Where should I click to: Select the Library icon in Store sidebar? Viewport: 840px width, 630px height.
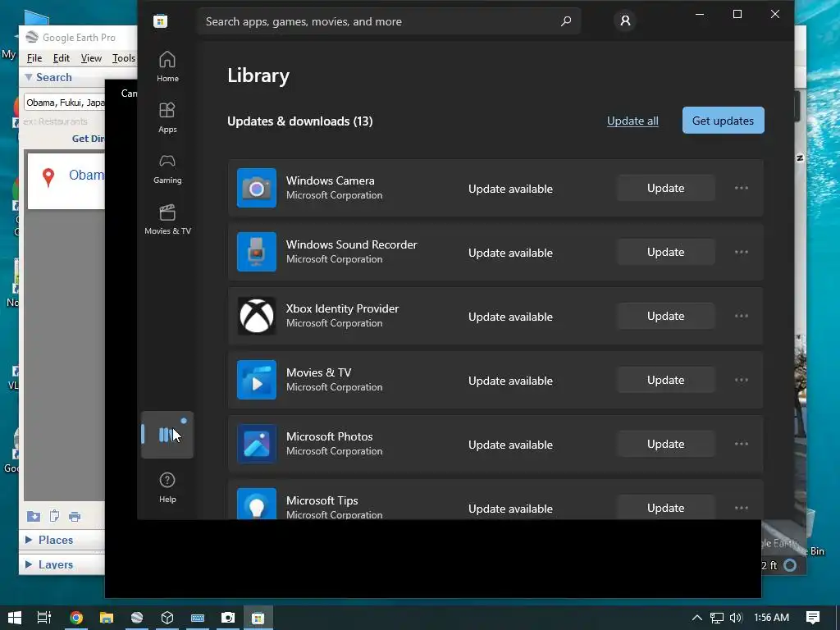(167, 435)
